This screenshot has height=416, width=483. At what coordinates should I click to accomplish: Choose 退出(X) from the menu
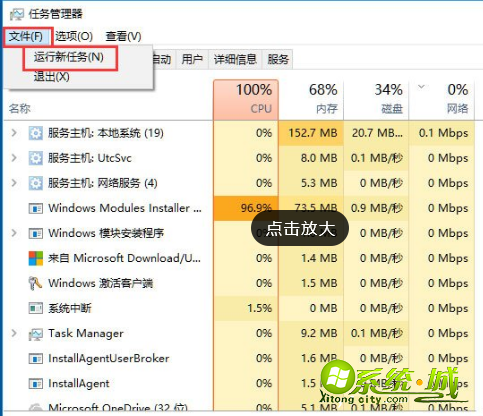coord(52,77)
